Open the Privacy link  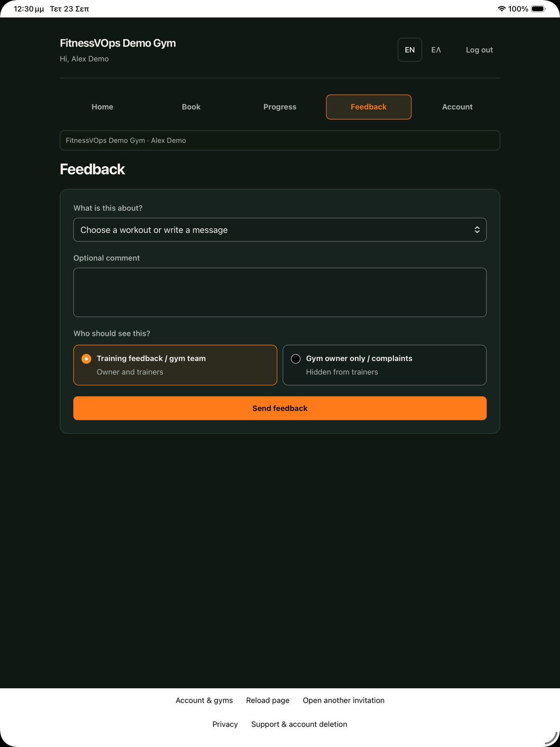tap(225, 724)
